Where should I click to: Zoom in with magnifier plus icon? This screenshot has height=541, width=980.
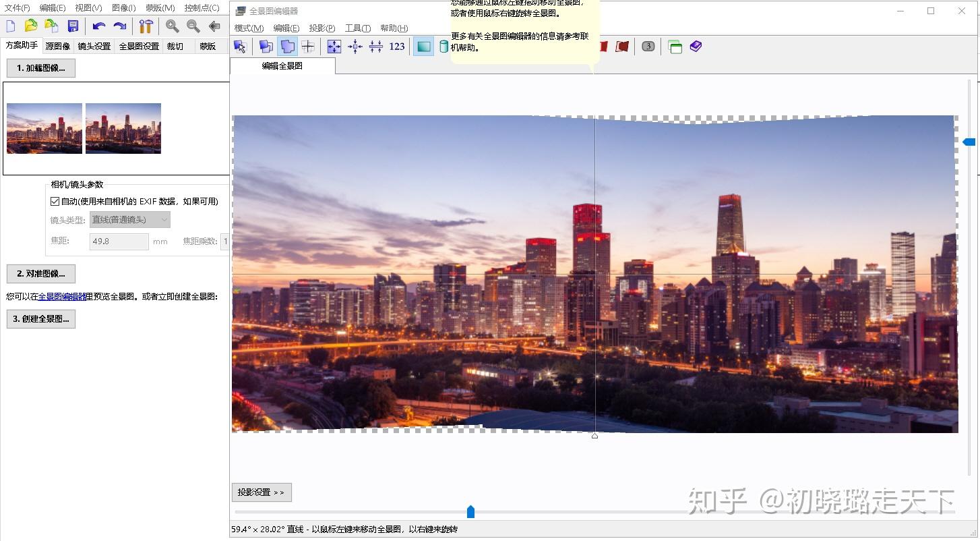click(x=173, y=26)
